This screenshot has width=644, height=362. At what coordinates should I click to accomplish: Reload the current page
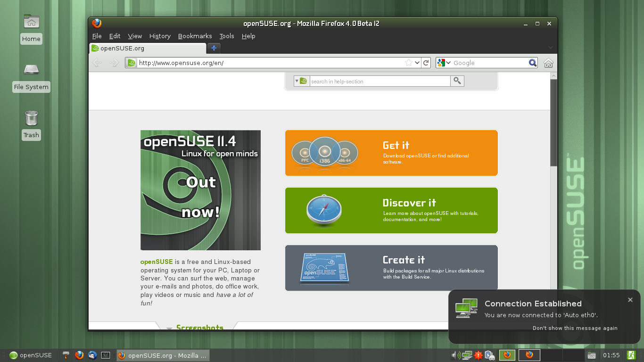click(x=426, y=63)
